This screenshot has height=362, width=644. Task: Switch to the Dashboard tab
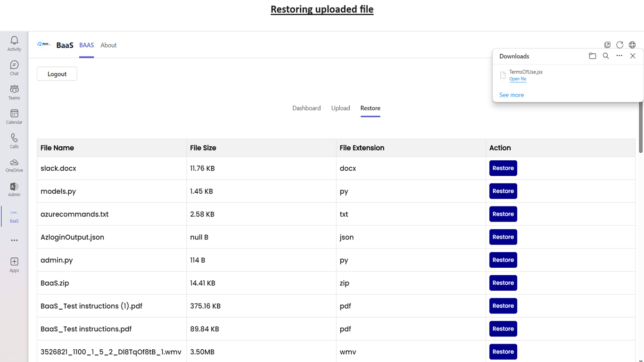[306, 108]
